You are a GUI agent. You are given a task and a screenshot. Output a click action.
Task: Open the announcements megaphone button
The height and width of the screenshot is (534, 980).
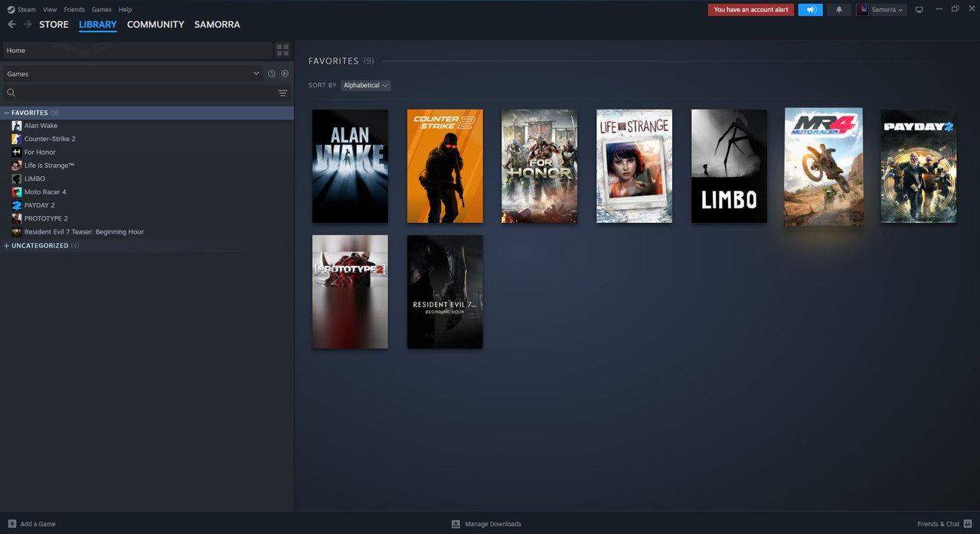810,10
